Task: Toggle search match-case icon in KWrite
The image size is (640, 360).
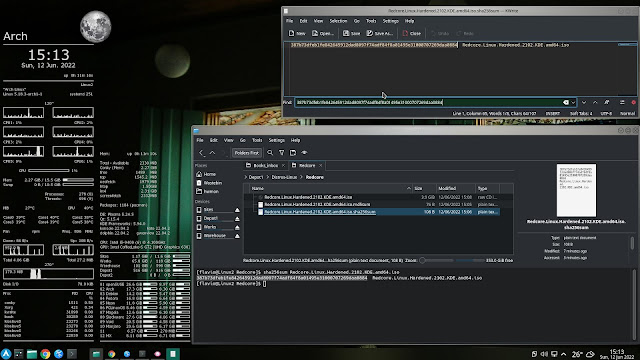Action: 607,102
